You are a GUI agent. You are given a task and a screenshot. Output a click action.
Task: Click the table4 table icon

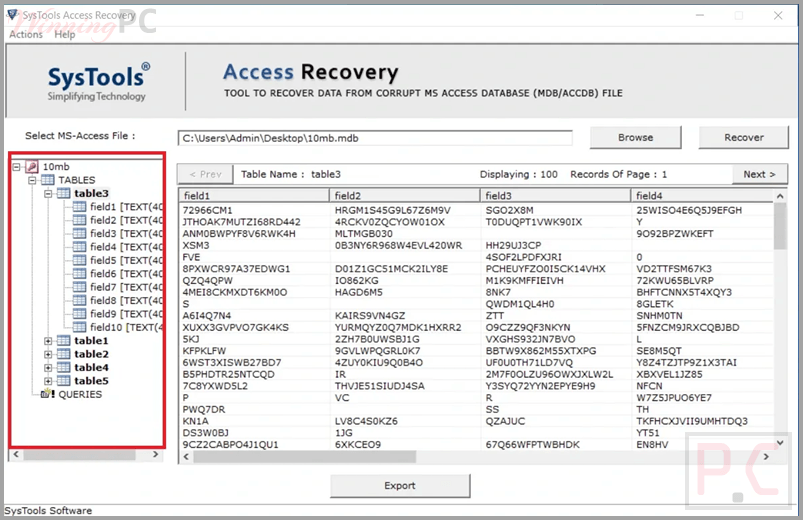[x=64, y=367]
